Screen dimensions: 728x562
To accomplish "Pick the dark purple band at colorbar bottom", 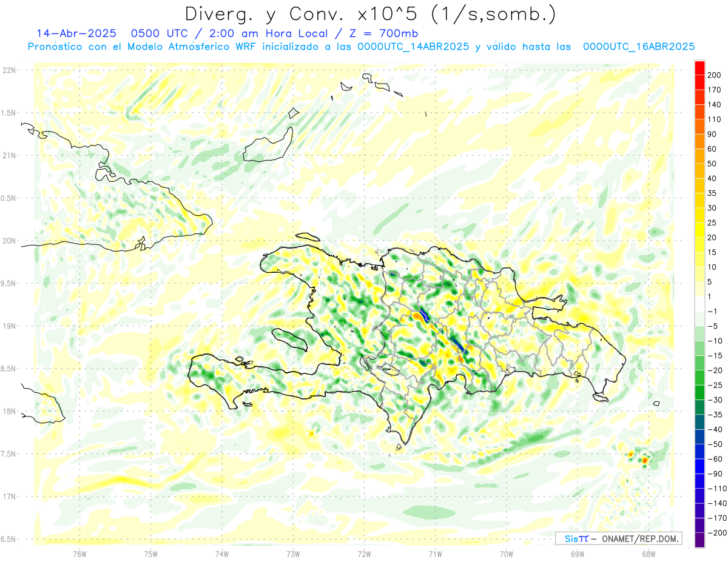I will tap(699, 540).
